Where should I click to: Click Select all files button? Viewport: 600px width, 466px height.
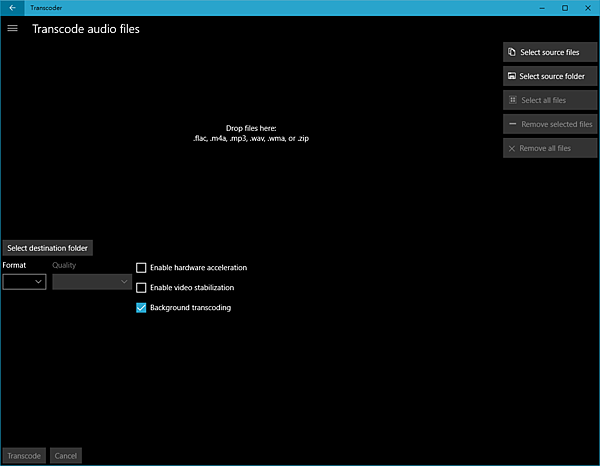[549, 100]
